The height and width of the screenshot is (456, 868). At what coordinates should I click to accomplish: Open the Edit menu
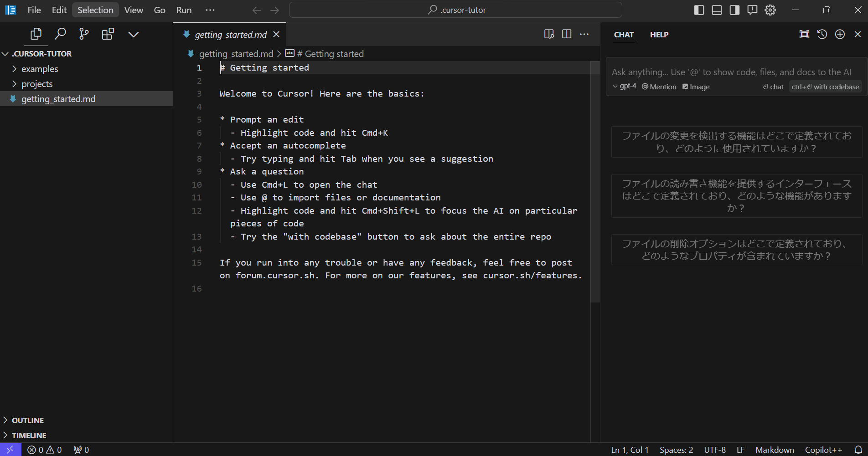(59, 10)
